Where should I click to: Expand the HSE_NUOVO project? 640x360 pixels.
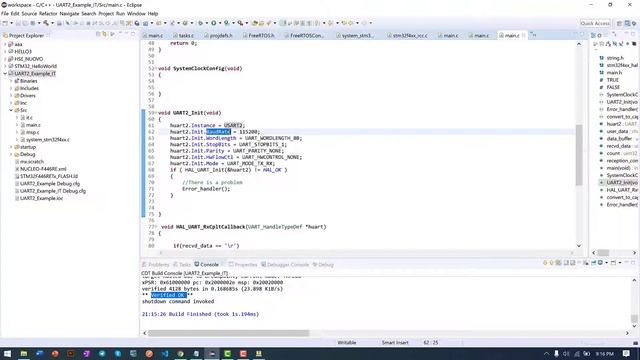5,59
